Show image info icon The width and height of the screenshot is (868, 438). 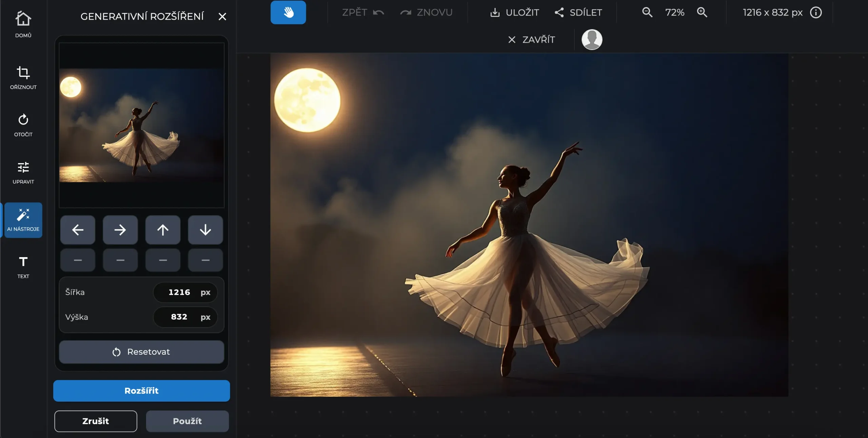816,13
